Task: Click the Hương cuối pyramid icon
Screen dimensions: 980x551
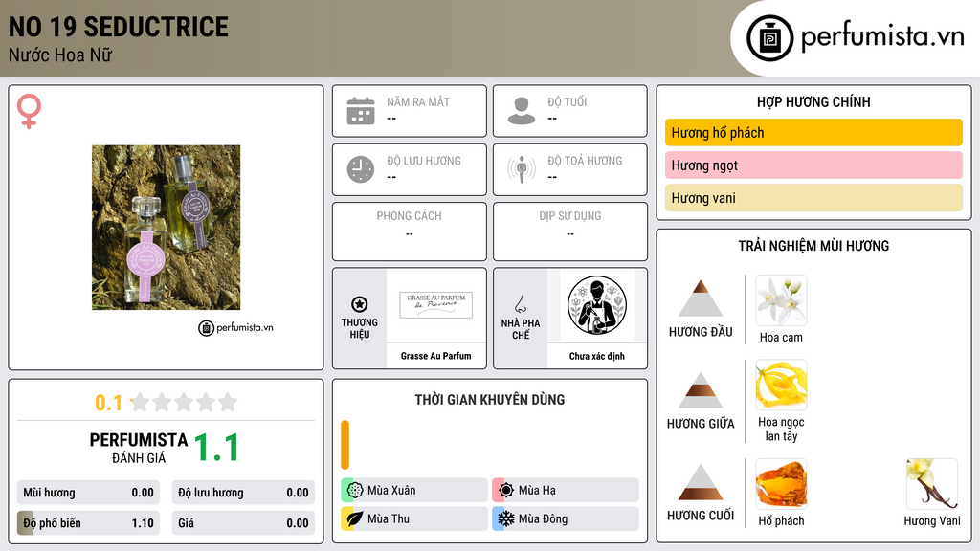Action: point(701,482)
